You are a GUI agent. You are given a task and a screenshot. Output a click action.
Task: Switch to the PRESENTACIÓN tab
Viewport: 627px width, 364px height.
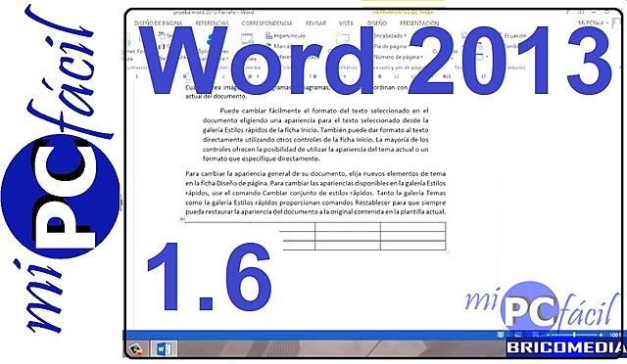point(419,23)
